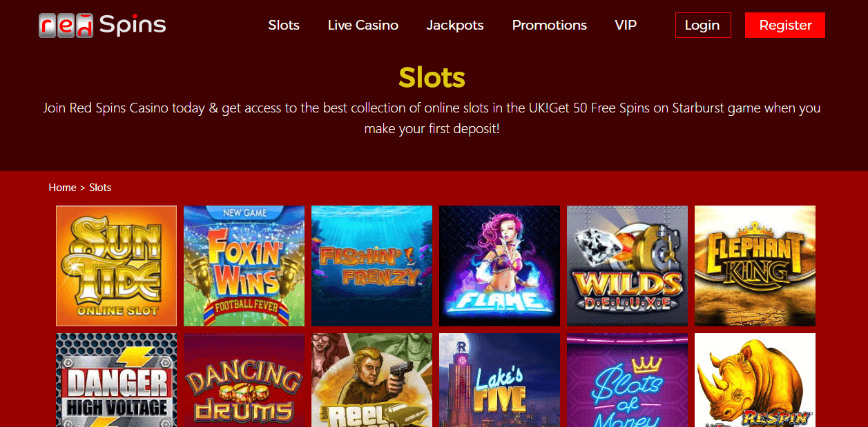Screen dimensions: 868x427
Task: Open the Fishin' Frenzy slot game
Action: (x=372, y=266)
